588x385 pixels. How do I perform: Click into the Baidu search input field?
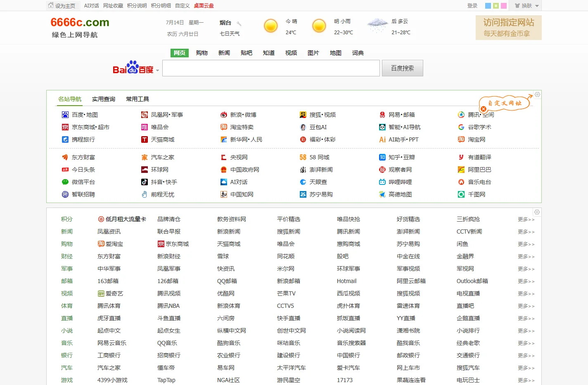point(271,68)
